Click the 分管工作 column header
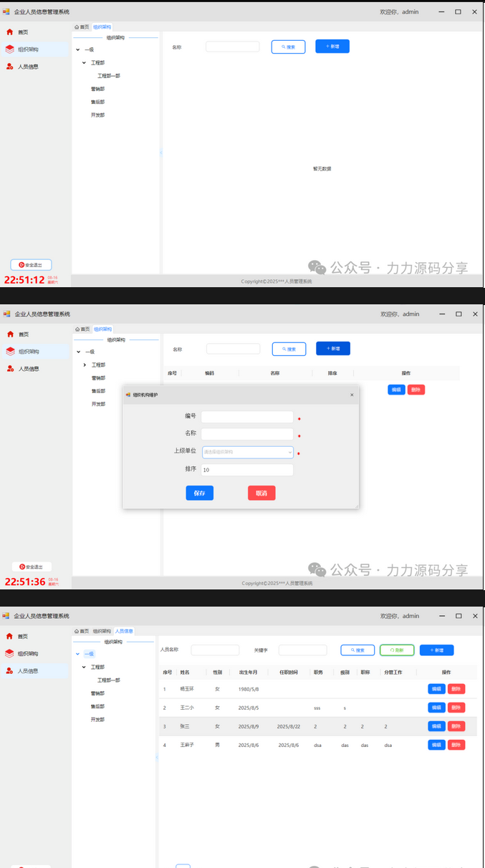Viewport: 485px width, 868px height. [x=393, y=672]
